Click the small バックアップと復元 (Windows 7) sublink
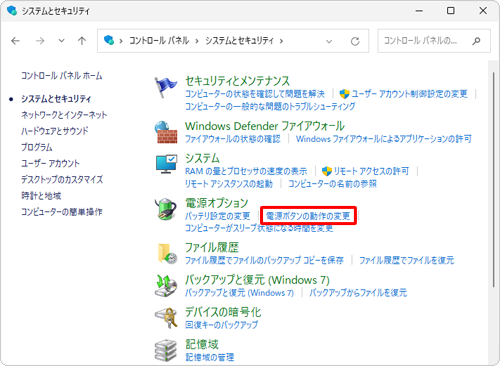 tap(239, 293)
